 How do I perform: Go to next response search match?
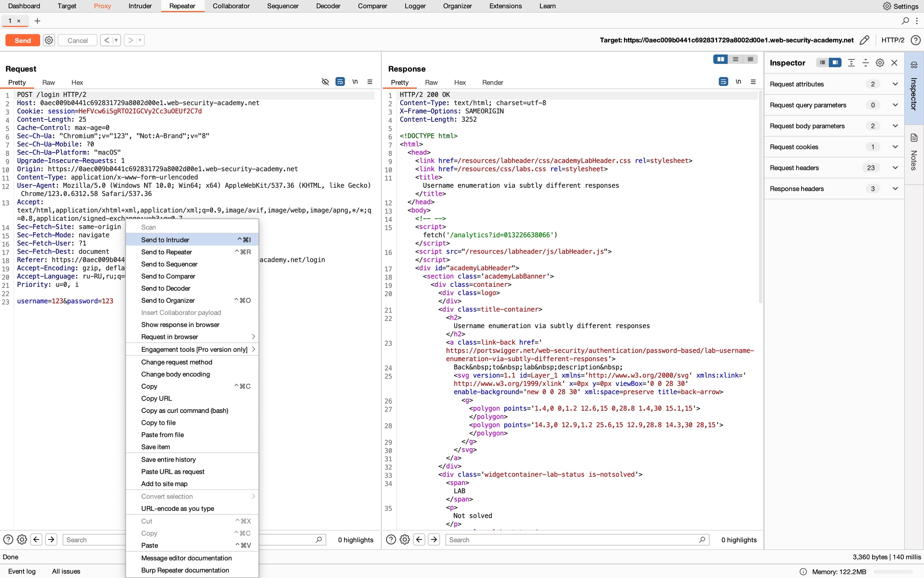(x=434, y=539)
